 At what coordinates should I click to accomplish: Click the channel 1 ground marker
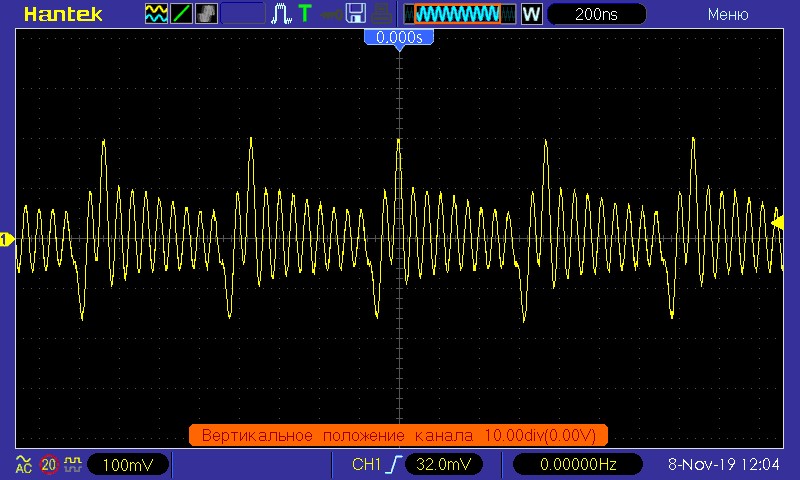[7, 239]
